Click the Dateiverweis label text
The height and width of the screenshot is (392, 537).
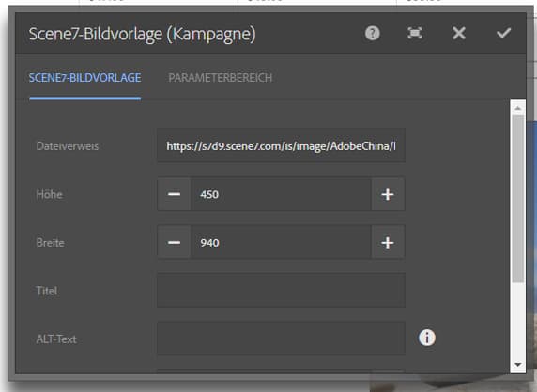tap(68, 146)
